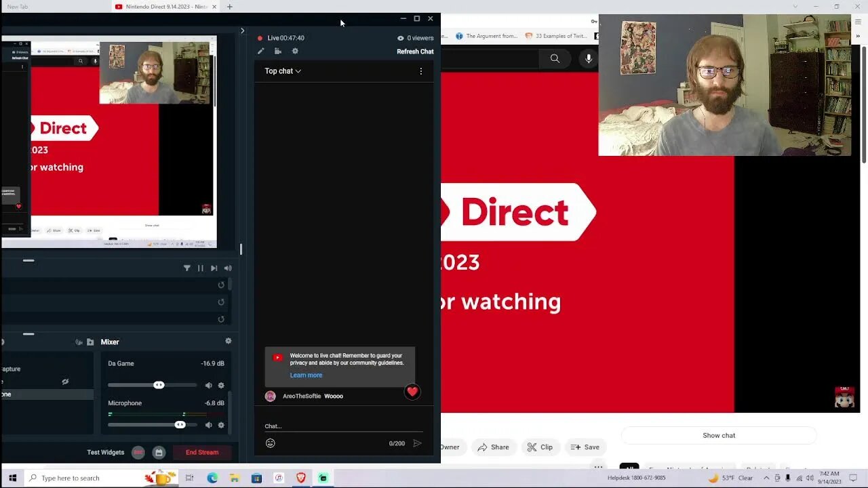Click the replay buffer button beside REC

click(x=159, y=452)
